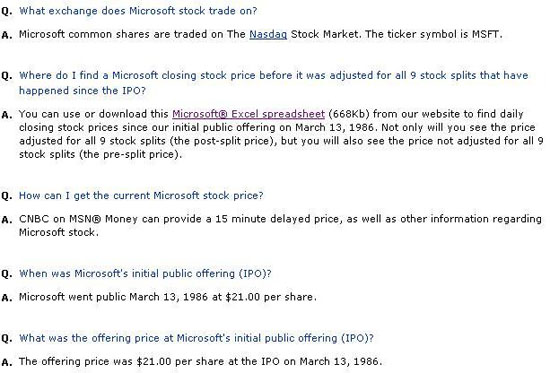Click question "When was Microsoft's initial public offering"
Viewport: 550px width, 373px height.
click(x=145, y=273)
